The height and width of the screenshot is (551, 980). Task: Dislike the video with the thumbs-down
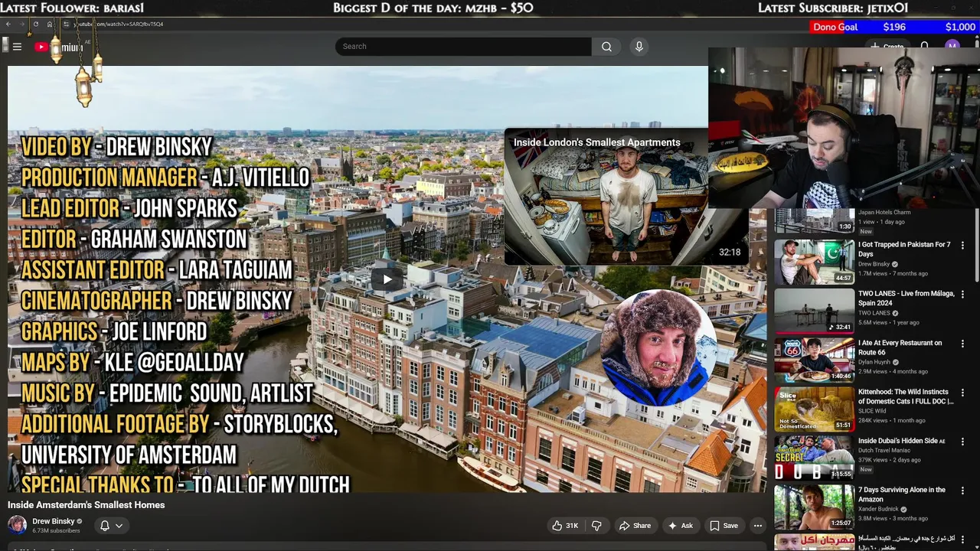click(x=596, y=526)
